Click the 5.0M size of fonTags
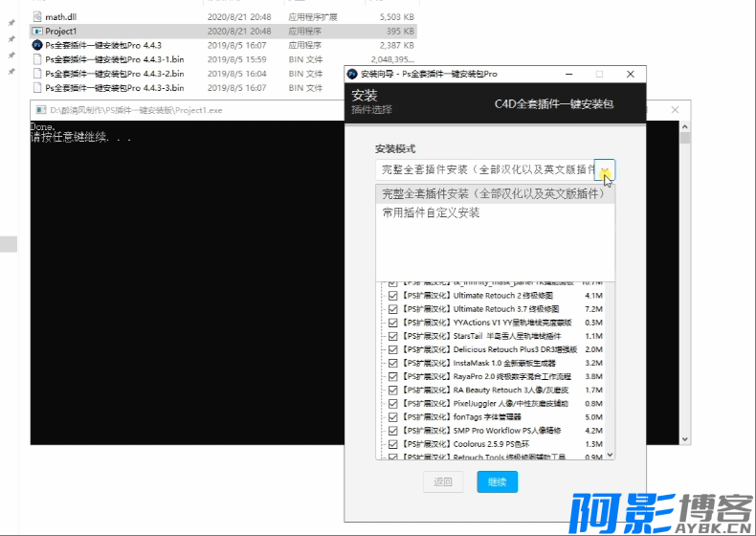 pyautogui.click(x=593, y=417)
